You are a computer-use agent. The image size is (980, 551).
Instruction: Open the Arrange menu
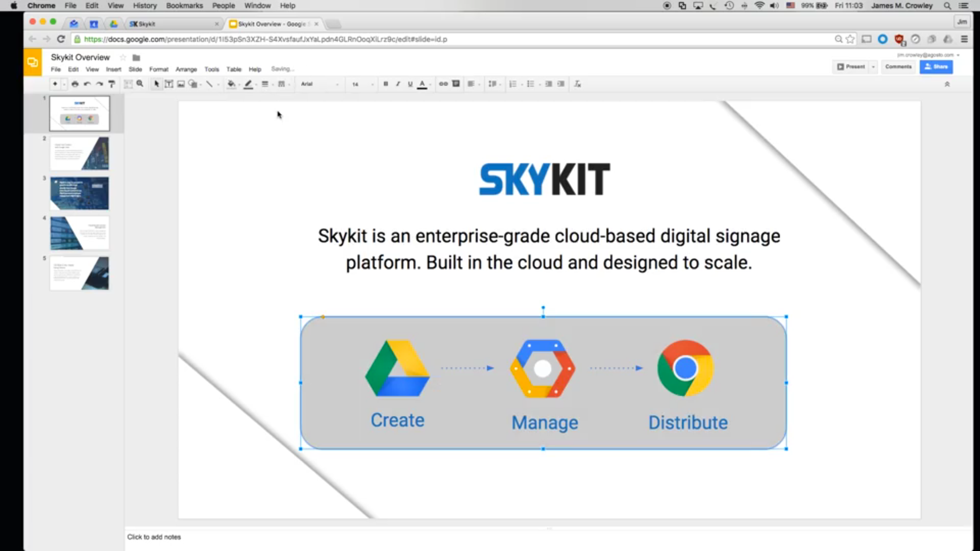186,69
